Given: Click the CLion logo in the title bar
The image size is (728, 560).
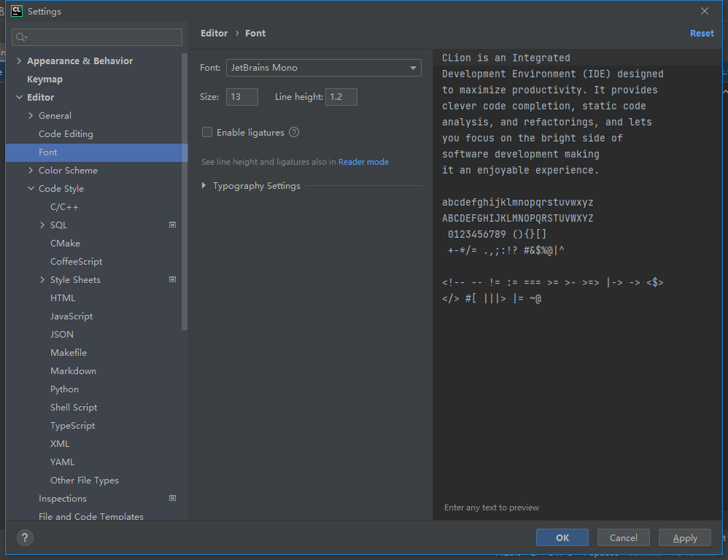Looking at the screenshot, I should click(x=17, y=11).
